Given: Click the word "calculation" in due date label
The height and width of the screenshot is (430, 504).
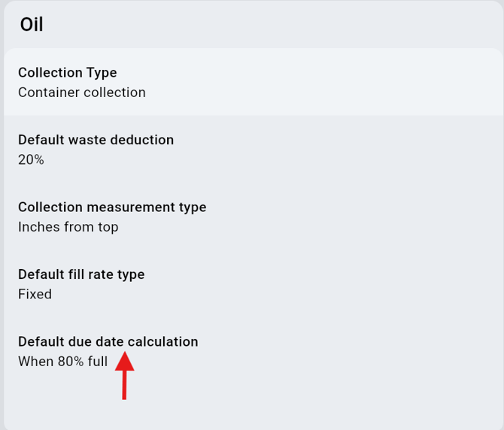Looking at the screenshot, I should [162, 341].
